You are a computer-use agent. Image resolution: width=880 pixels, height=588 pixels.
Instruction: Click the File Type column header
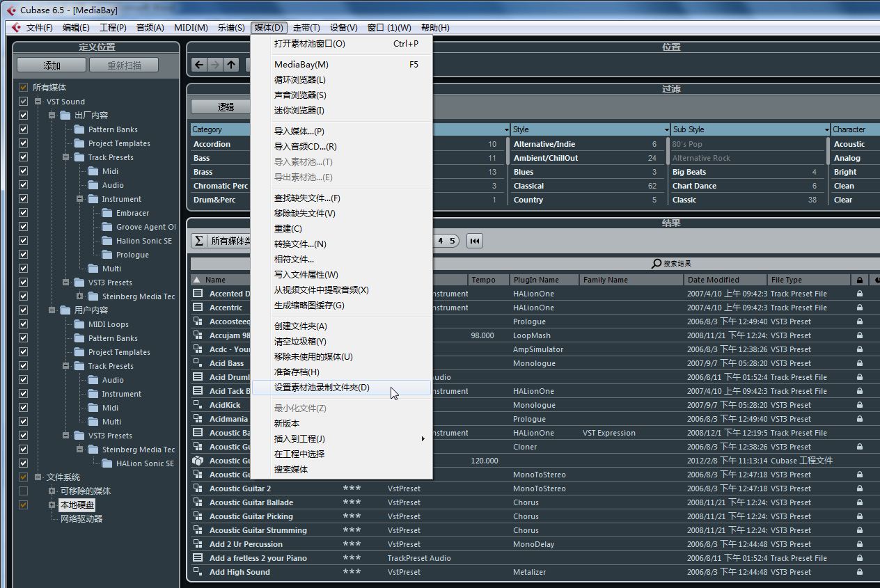coord(809,280)
